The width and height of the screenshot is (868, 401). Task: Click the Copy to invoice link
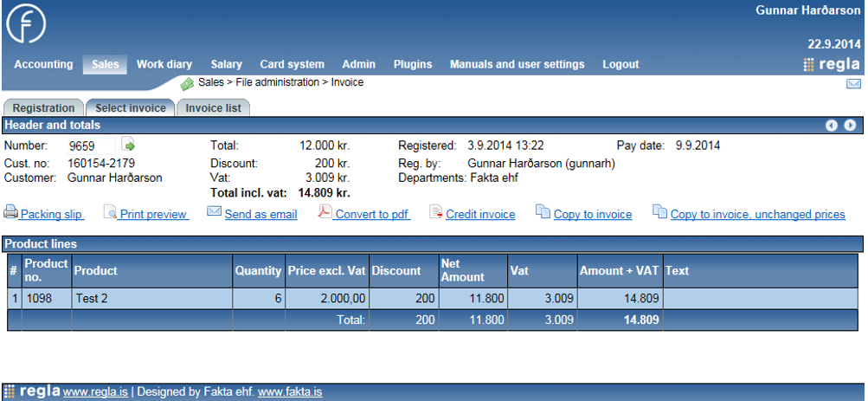click(593, 215)
